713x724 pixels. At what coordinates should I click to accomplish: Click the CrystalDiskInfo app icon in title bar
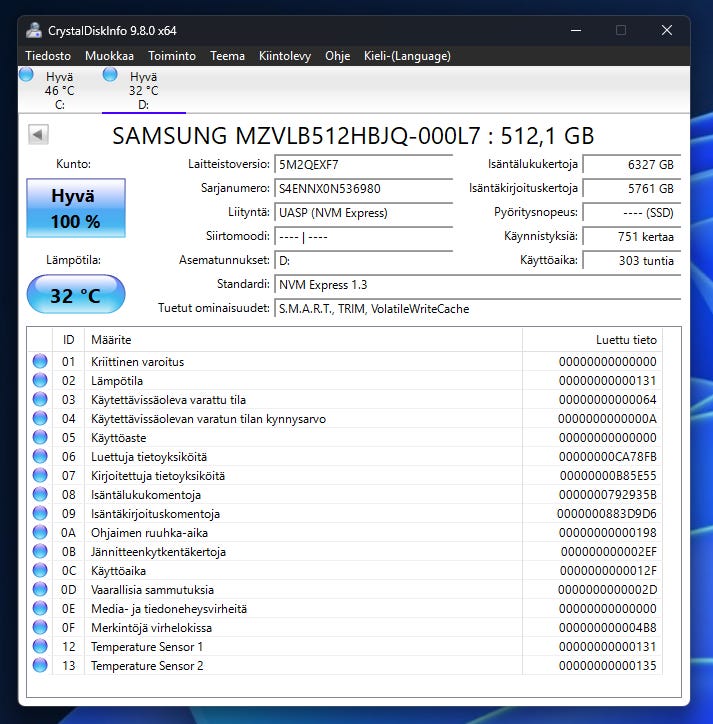pos(34,30)
